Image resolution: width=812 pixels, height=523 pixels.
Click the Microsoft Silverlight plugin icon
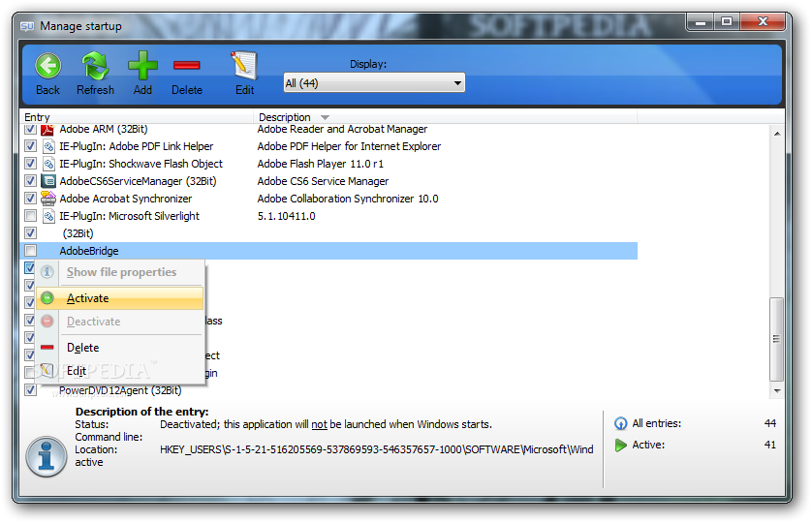click(x=48, y=216)
